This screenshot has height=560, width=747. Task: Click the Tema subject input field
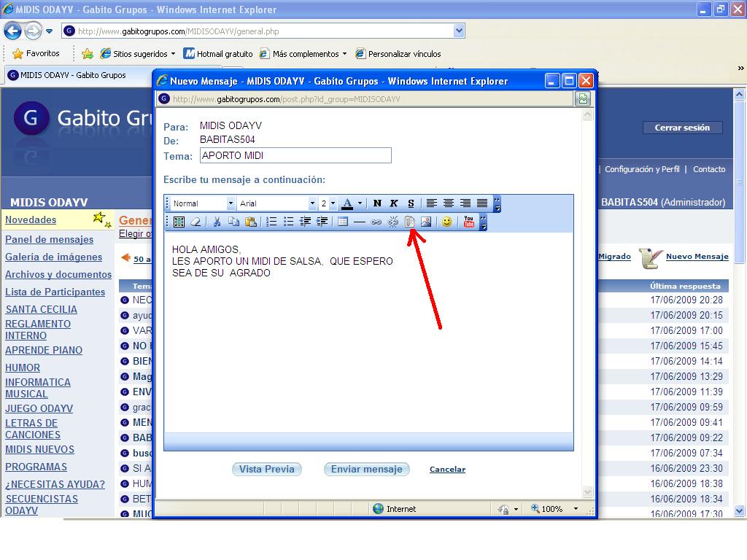pos(295,155)
